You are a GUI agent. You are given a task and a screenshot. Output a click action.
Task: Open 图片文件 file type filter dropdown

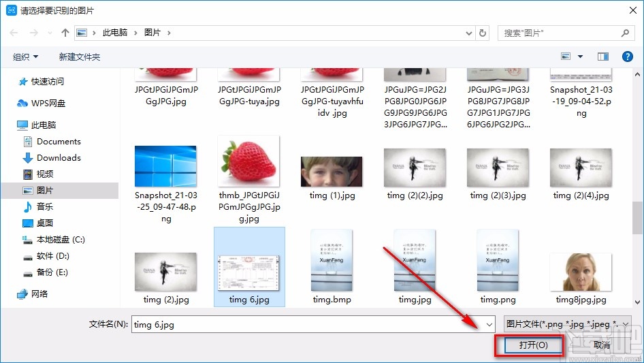568,324
